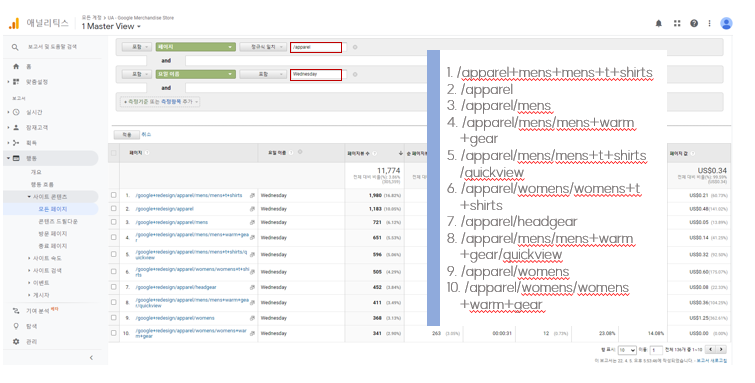Check the row 4 mens+warm+gear checkbox
This screenshot has width=755, height=383.
[114, 237]
